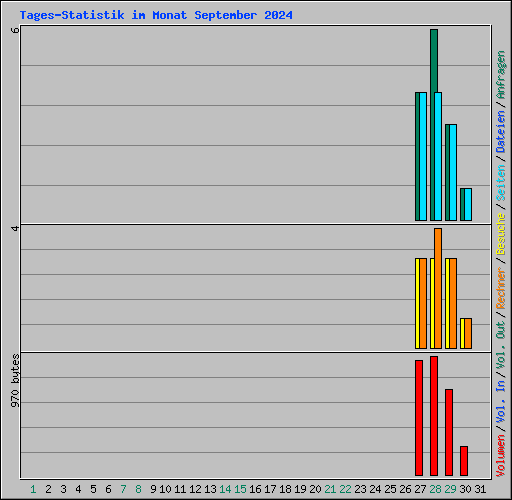Click the red Volumen bar for day 30
The width and height of the screenshot is (512, 500).
[x=464, y=461]
